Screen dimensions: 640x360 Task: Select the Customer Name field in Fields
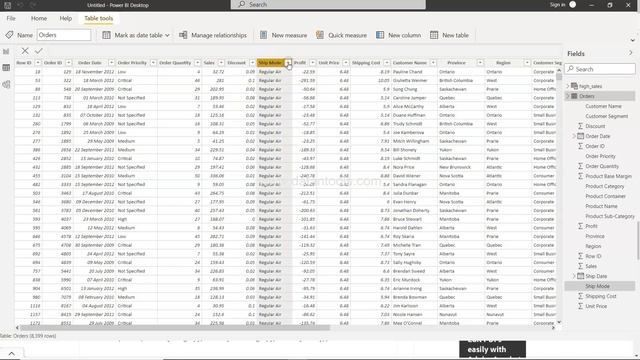coord(603,106)
